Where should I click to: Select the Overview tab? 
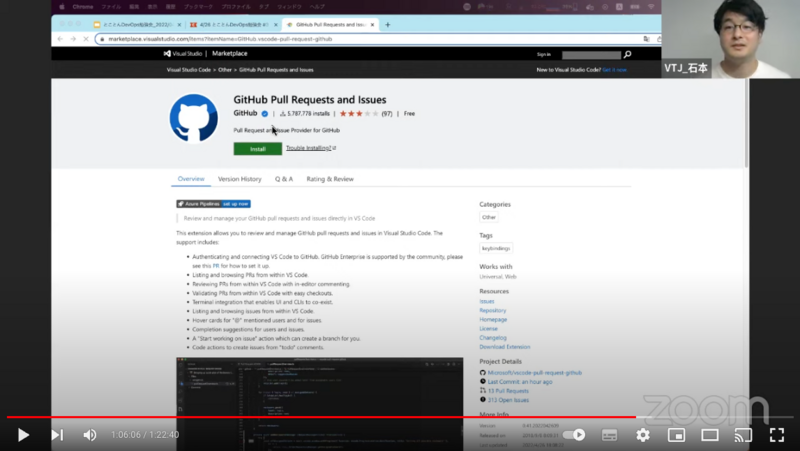pos(191,179)
